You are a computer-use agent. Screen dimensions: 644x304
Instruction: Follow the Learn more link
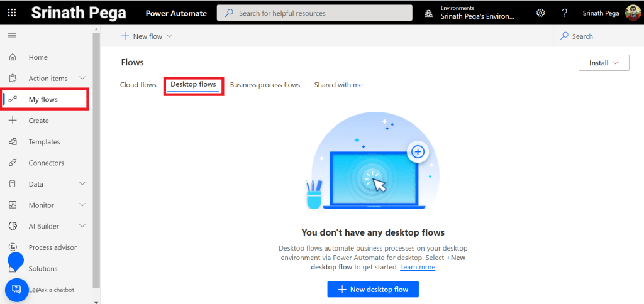[418, 267]
